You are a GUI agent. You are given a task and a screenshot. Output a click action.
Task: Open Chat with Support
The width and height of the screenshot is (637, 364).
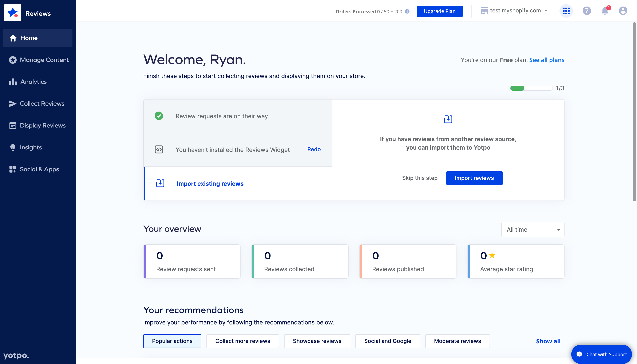coord(601,354)
